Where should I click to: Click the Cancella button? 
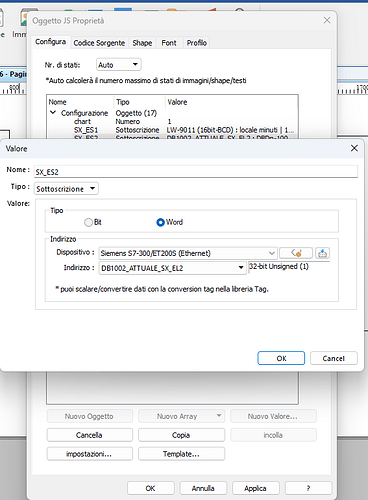pyautogui.click(x=89, y=435)
